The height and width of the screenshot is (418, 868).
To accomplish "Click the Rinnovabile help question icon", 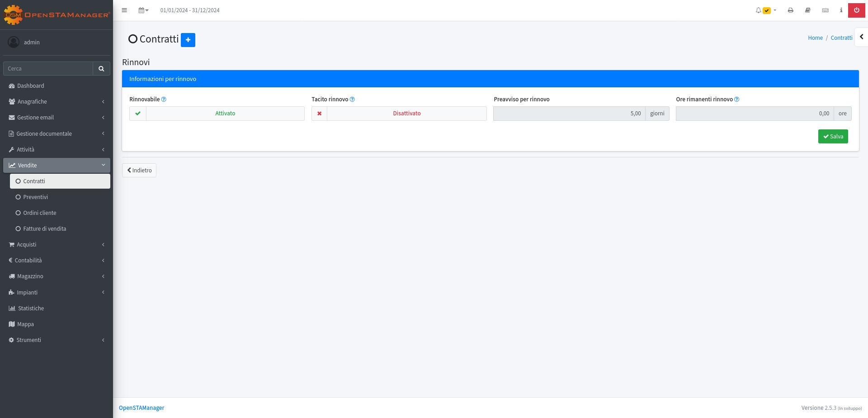I will (164, 100).
